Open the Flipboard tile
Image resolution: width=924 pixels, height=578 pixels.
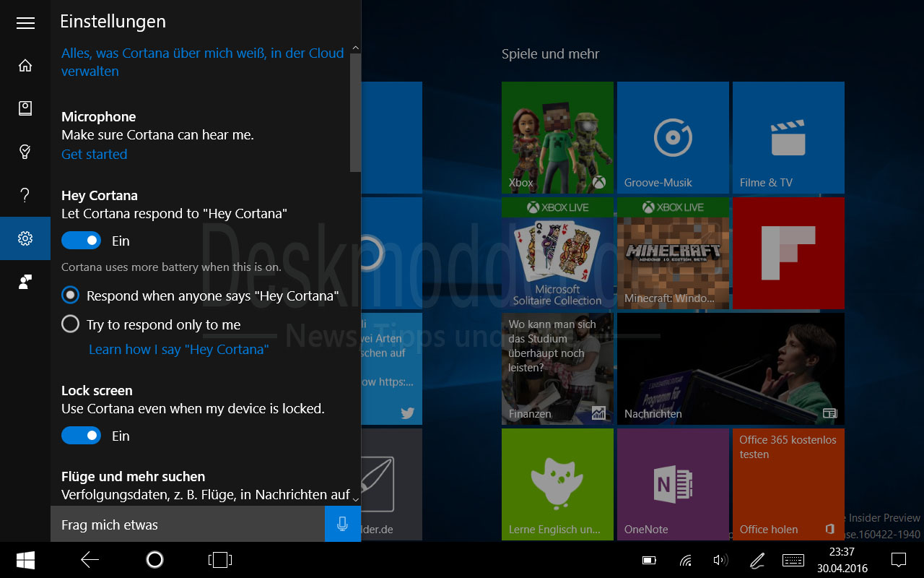coord(788,253)
